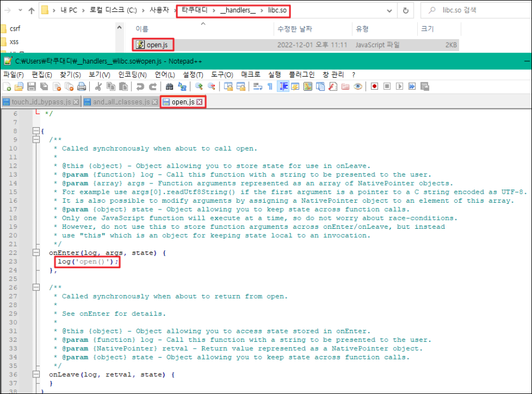The height and width of the screenshot is (394, 532).
Task: Toggle monitoring with the eye icon
Action: coord(358,87)
